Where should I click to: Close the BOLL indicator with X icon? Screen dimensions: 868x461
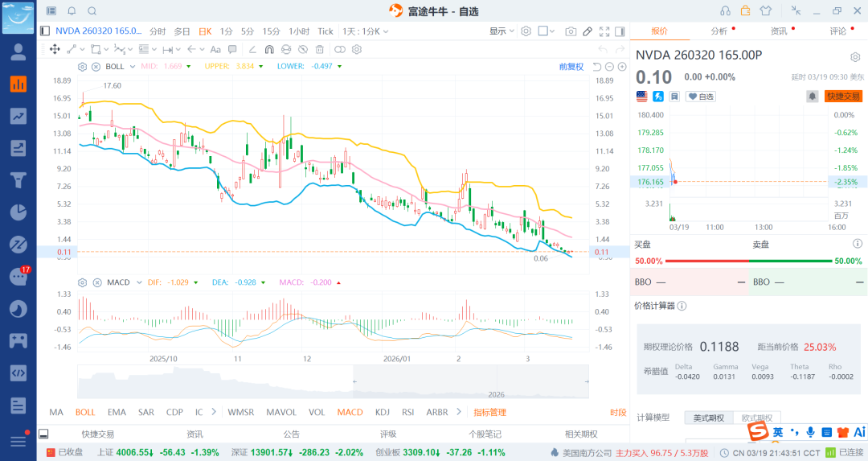[96, 66]
